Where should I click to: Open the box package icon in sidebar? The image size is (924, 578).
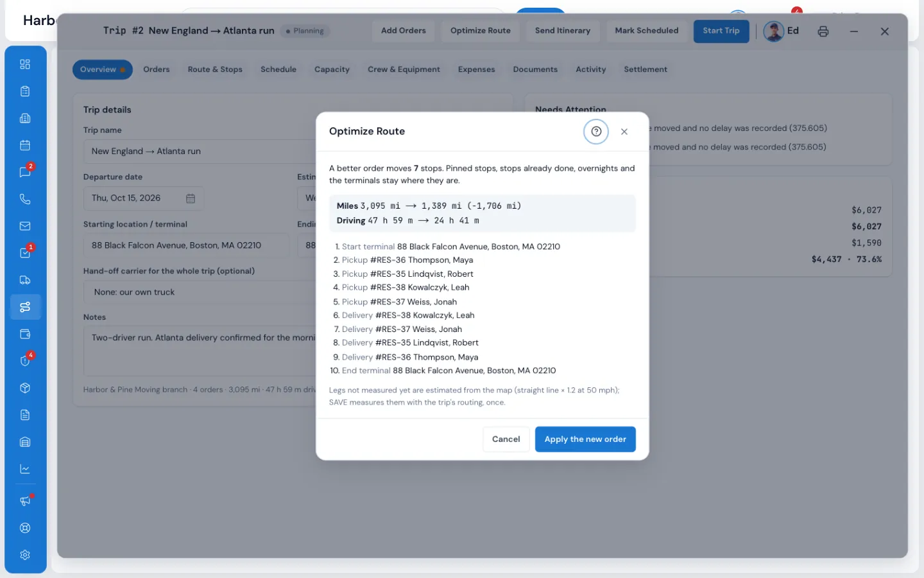pyautogui.click(x=25, y=388)
